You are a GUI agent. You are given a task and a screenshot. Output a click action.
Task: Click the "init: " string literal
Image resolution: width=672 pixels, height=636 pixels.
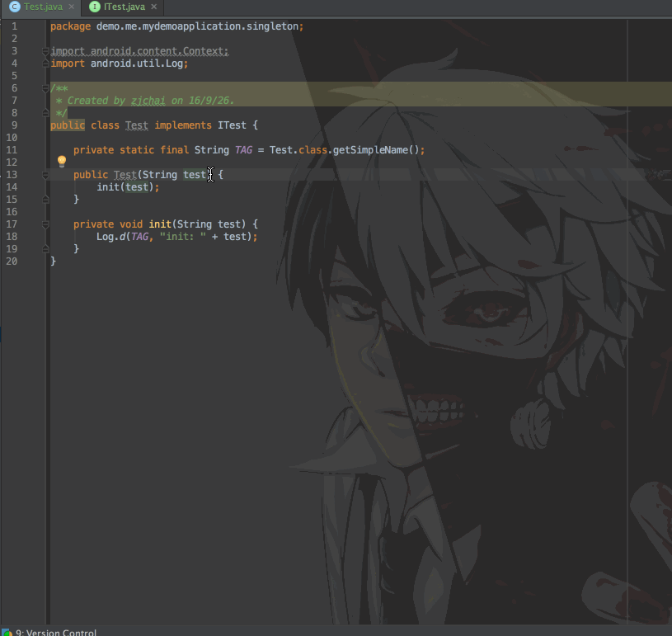(182, 237)
